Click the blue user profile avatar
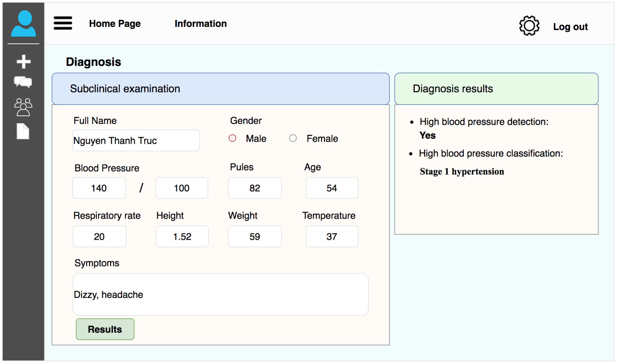The height and width of the screenshot is (364, 617). [23, 23]
